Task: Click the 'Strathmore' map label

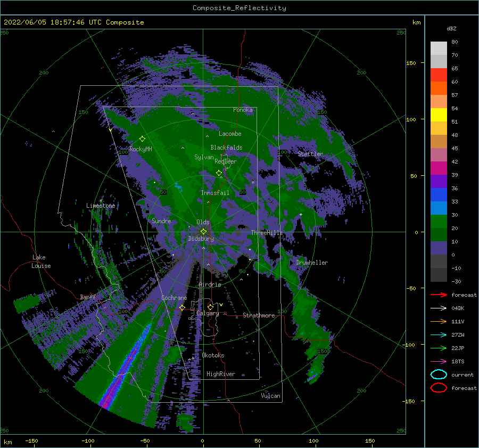Action: point(259,315)
